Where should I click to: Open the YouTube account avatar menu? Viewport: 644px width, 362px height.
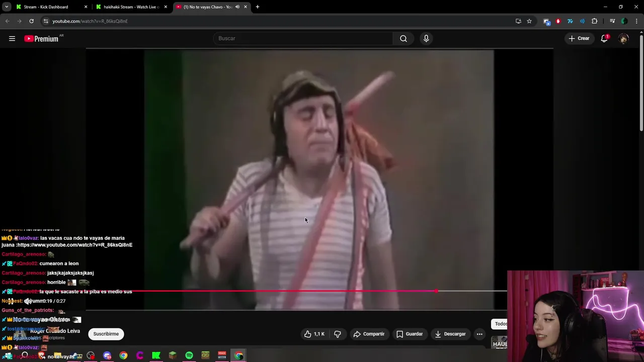[624, 38]
